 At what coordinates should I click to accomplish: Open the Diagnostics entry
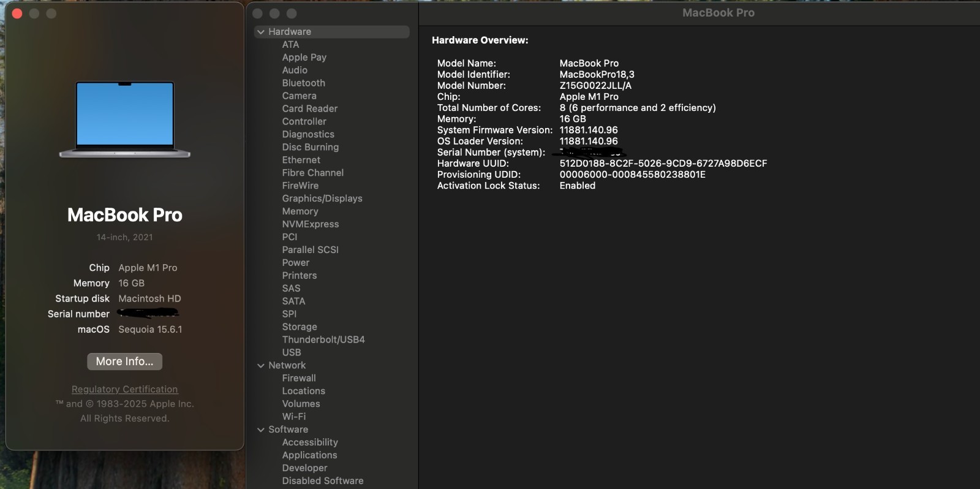(308, 135)
